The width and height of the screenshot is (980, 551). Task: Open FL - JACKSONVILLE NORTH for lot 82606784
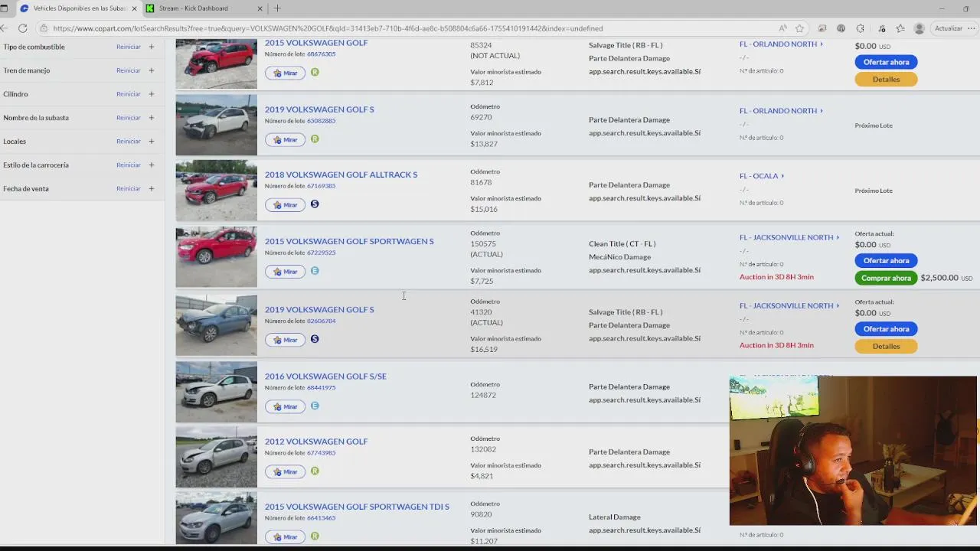[789, 305]
